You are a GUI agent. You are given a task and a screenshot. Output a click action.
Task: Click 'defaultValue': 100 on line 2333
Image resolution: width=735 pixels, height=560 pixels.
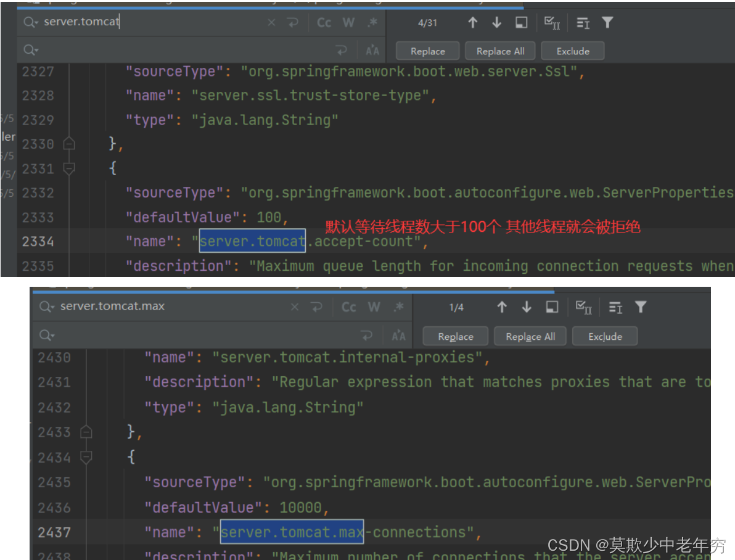tap(207, 217)
